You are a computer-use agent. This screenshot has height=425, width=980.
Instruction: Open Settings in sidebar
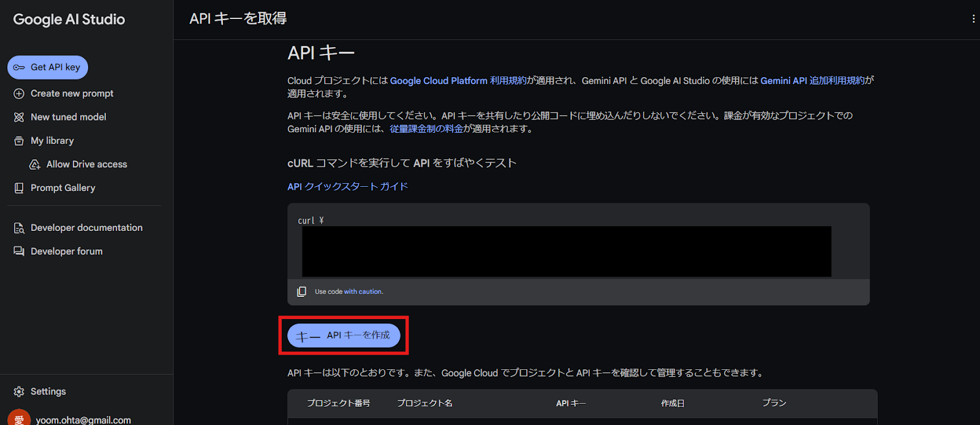pyautogui.click(x=48, y=391)
